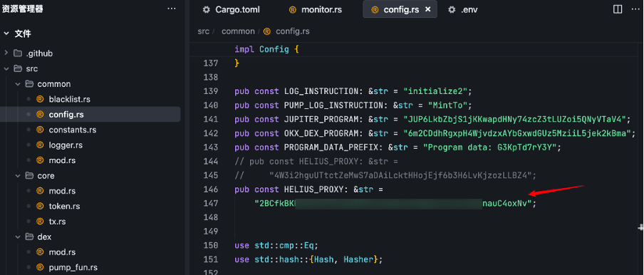The height and width of the screenshot is (275, 644).
Task: Open the explorer panel more options menu
Action: pyautogui.click(x=172, y=9)
